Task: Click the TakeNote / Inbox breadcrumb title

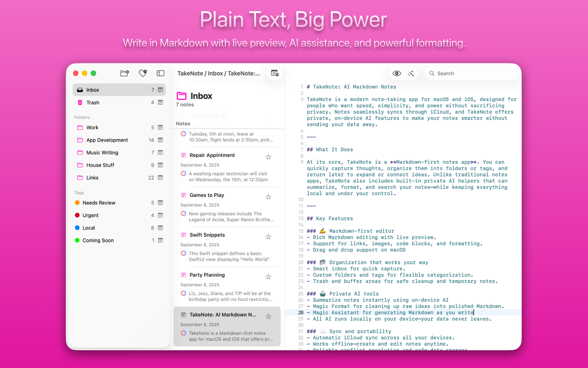Action: 219,73
